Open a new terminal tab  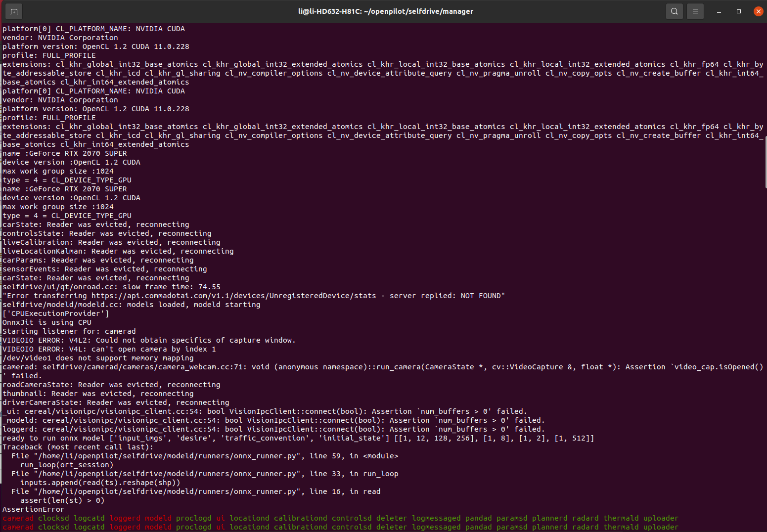pyautogui.click(x=13, y=11)
